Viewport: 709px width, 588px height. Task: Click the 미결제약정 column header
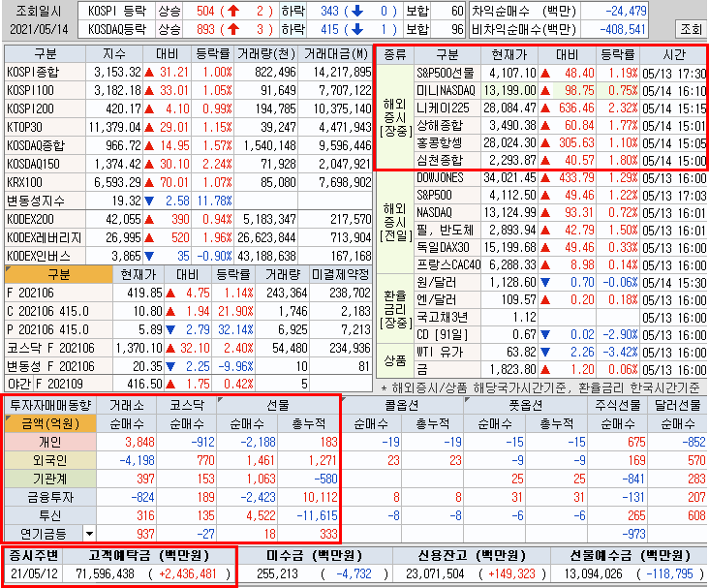tap(341, 274)
